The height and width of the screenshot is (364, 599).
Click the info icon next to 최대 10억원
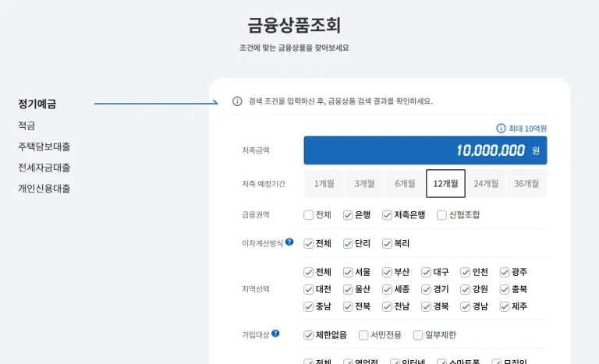click(501, 129)
